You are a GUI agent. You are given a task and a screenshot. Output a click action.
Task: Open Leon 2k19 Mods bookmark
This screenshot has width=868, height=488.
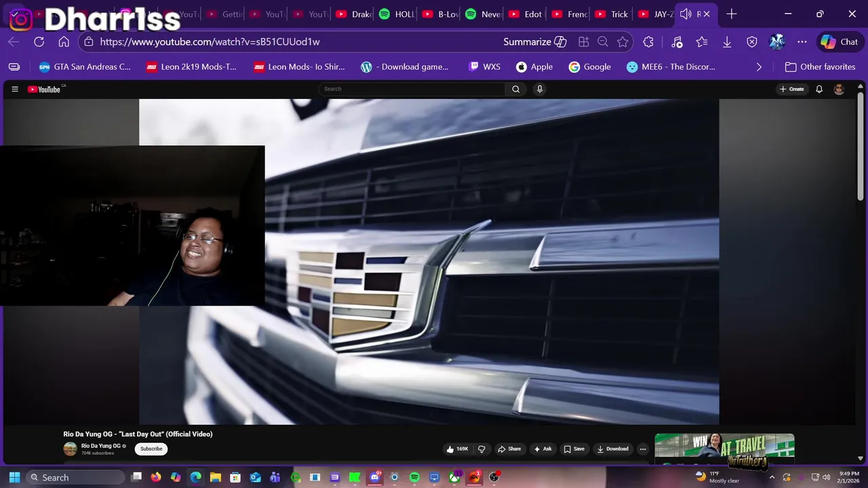click(192, 67)
